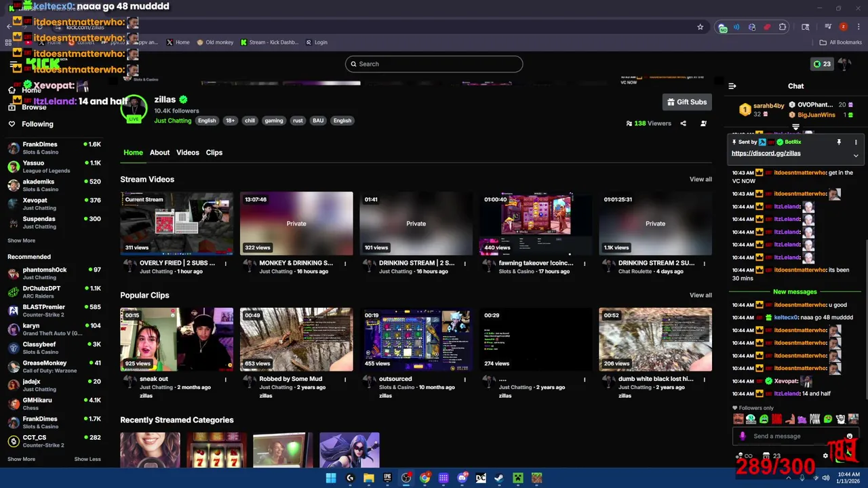This screenshot has height=488, width=868.
Task: Click the user icon next to share
Action: pyautogui.click(x=703, y=123)
